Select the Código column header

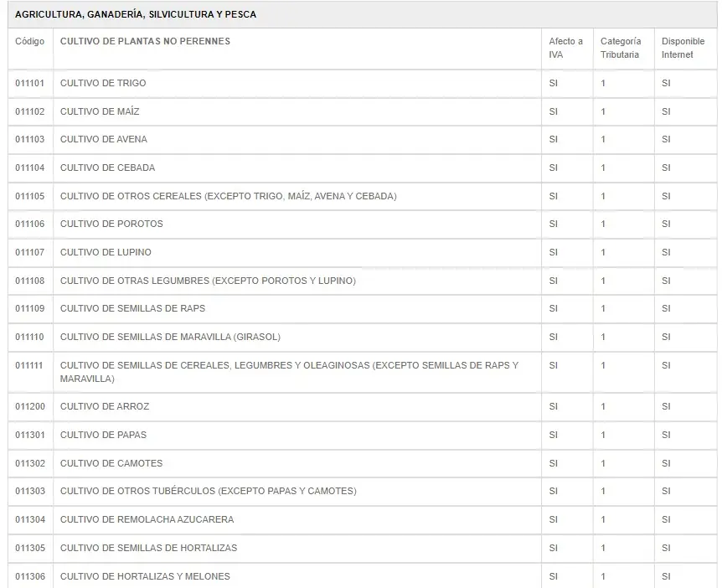coord(30,41)
